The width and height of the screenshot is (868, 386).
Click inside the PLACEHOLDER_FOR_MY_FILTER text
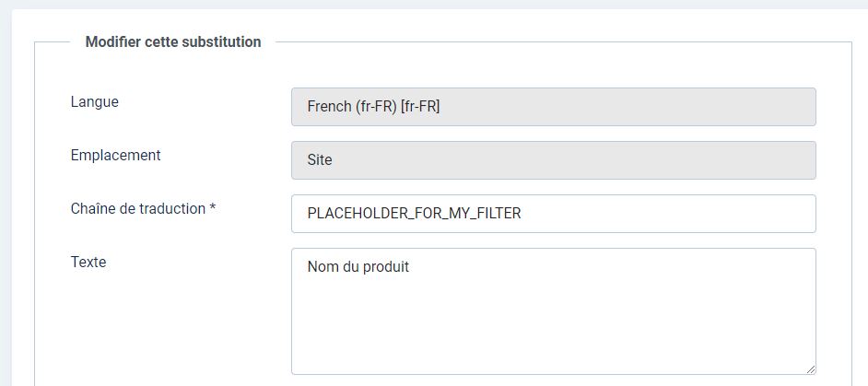click(414, 214)
